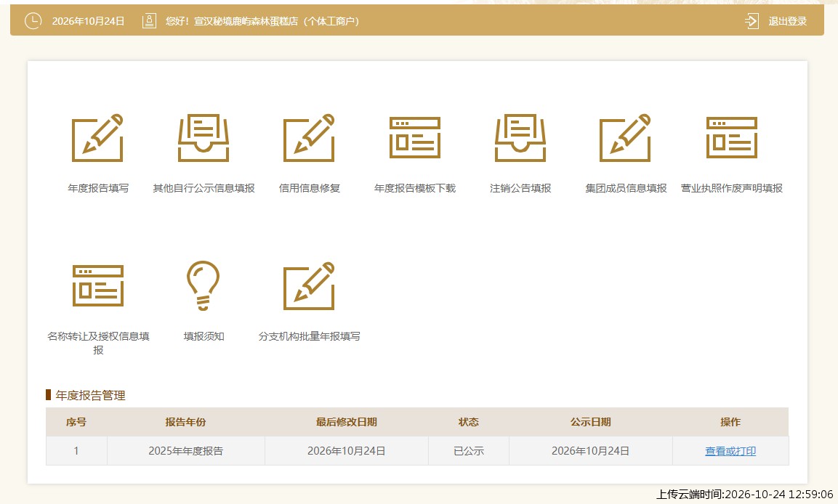Open 信用信息修复 pencil icon

coord(309,138)
